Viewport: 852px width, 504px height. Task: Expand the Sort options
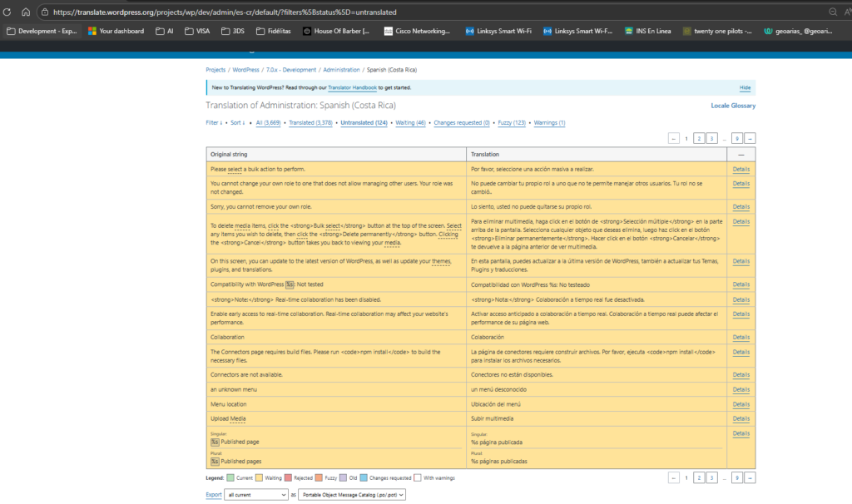click(x=238, y=123)
